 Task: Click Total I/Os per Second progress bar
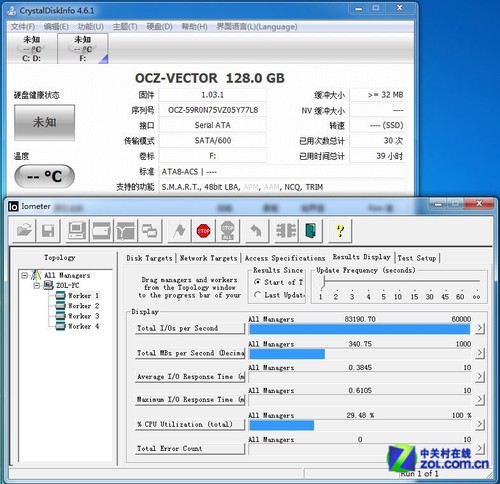360,329
